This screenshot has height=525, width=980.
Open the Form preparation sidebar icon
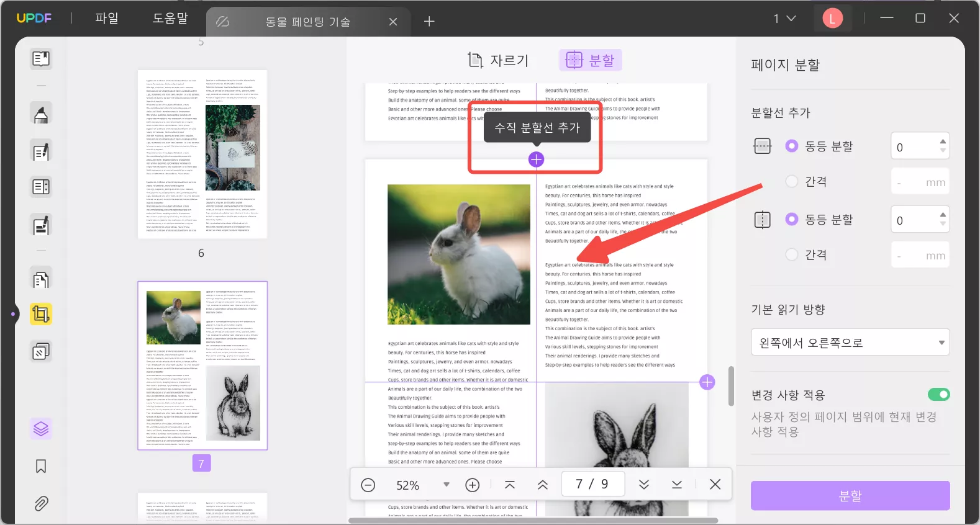click(x=41, y=187)
